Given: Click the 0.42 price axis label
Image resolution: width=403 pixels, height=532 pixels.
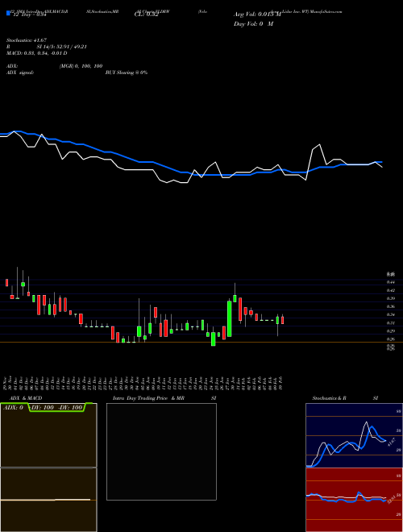Looking at the screenshot, I should (390, 290).
